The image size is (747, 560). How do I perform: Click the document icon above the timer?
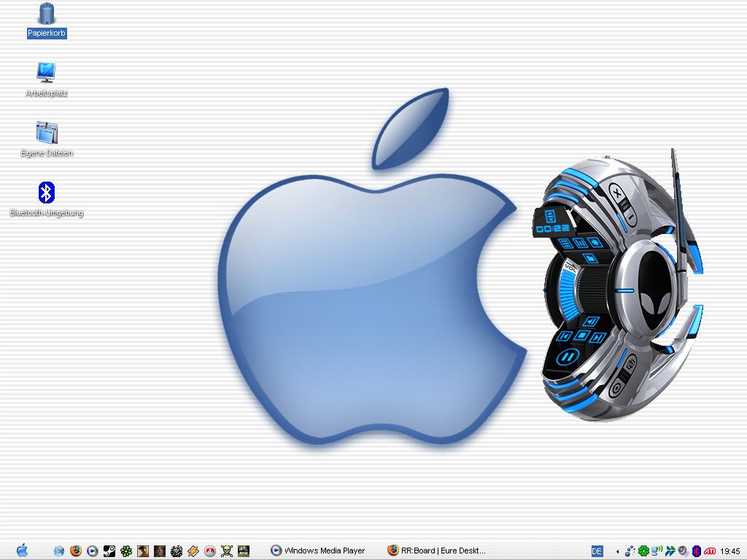tap(550, 216)
